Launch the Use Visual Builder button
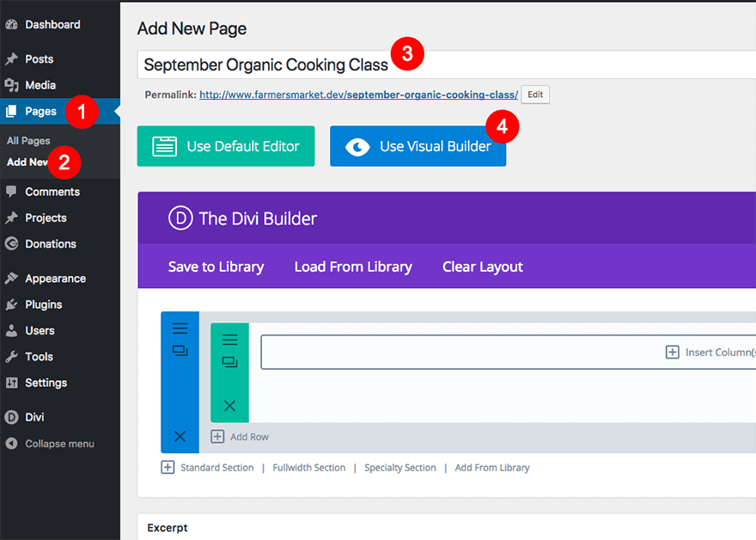The width and height of the screenshot is (756, 540). click(418, 146)
